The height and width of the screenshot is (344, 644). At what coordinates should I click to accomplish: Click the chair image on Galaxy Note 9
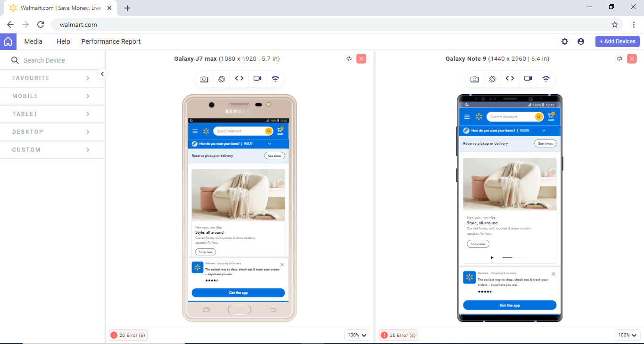tap(510, 184)
